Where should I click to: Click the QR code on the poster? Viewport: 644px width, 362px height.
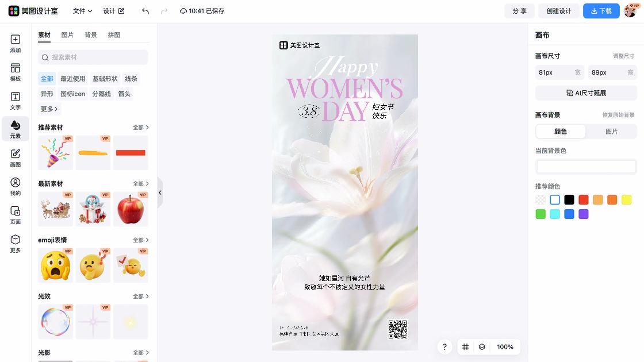pos(397,329)
